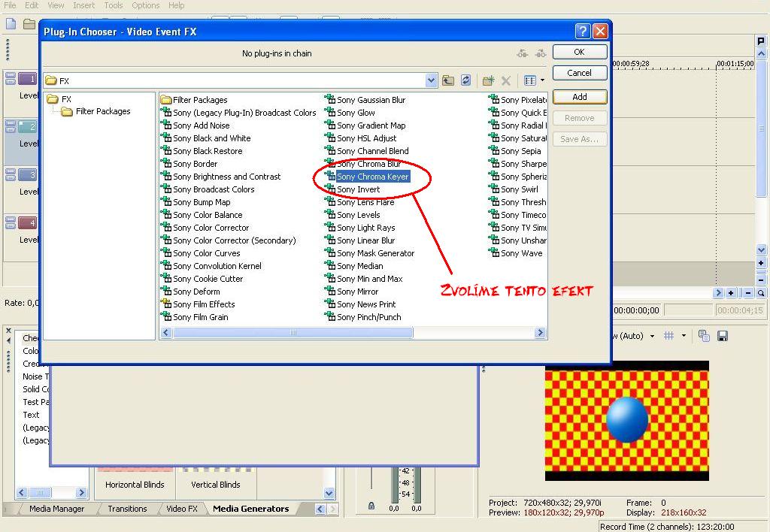The width and height of the screenshot is (770, 532).
Task: Click OK in the Plug-In Chooser
Action: point(580,52)
